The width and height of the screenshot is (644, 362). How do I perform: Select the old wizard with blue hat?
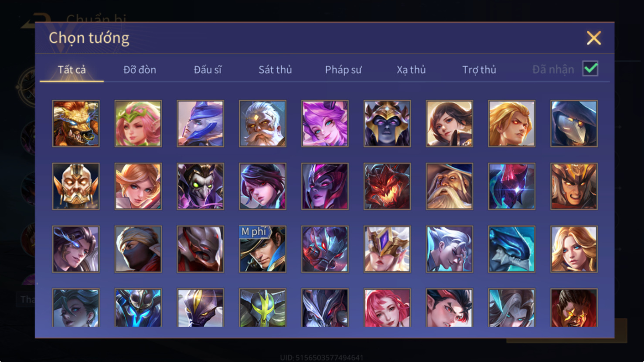pyautogui.click(x=450, y=186)
